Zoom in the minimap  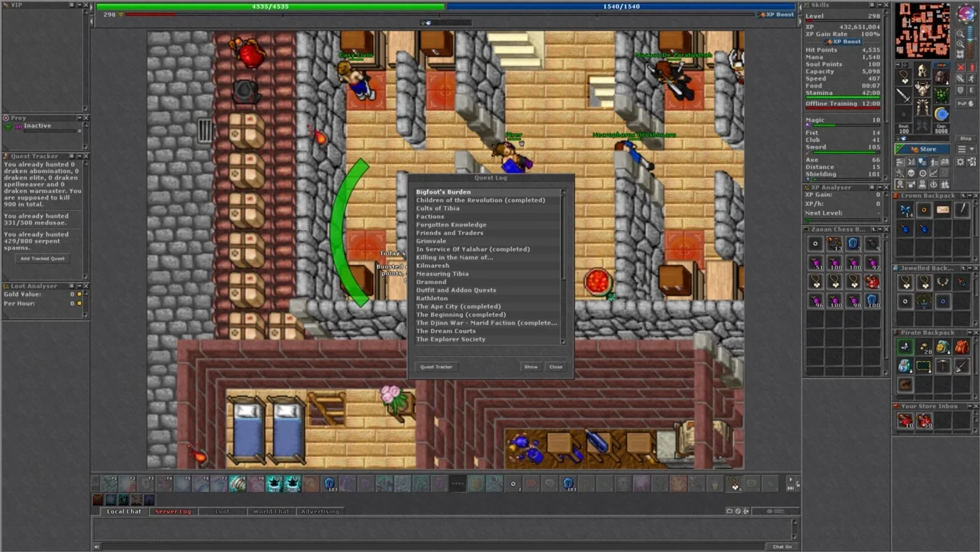961,44
